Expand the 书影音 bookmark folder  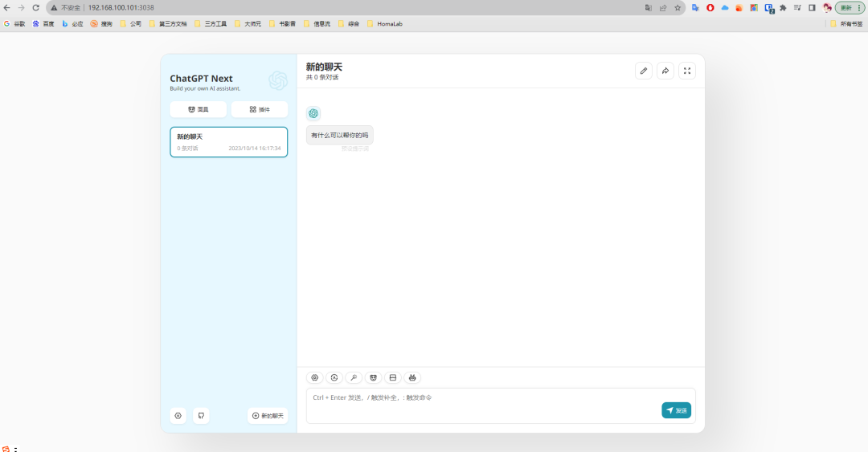[282, 24]
